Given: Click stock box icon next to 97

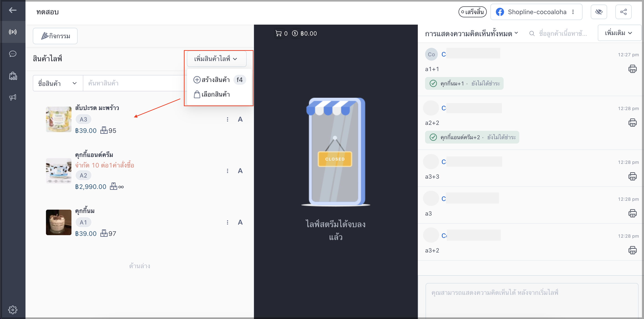Looking at the screenshot, I should click(104, 233).
